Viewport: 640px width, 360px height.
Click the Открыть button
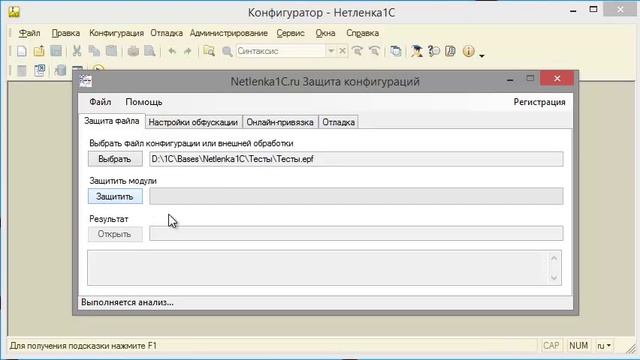coord(115,234)
